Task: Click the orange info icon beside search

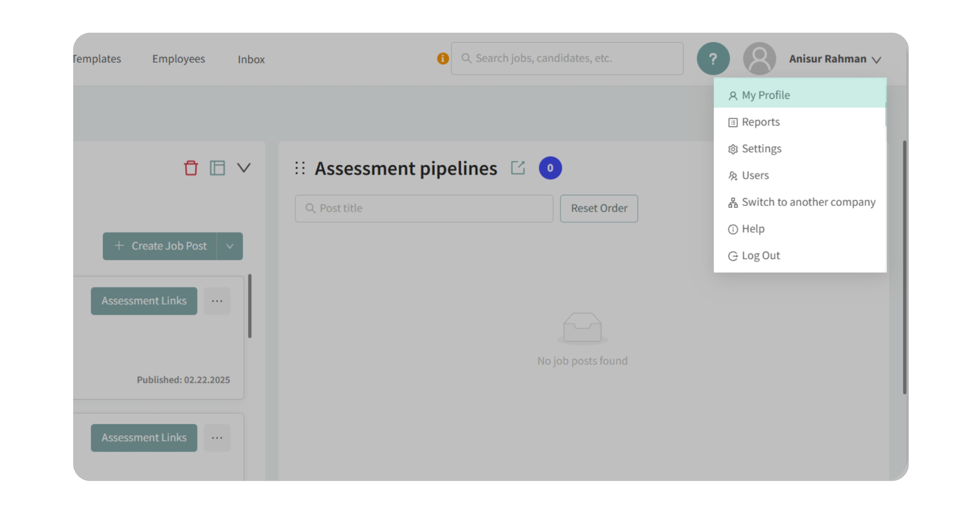Action: point(442,58)
